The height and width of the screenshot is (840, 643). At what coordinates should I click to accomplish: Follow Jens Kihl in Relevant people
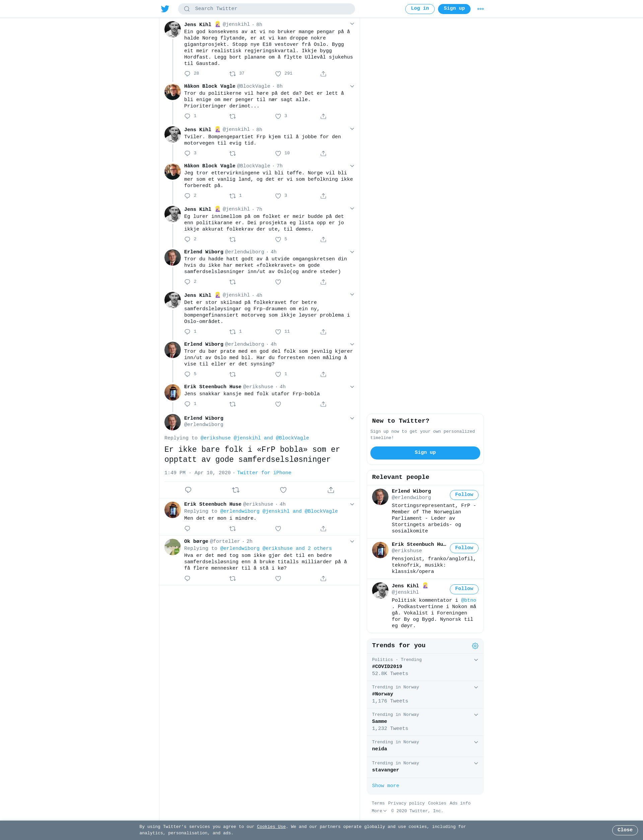[464, 589]
